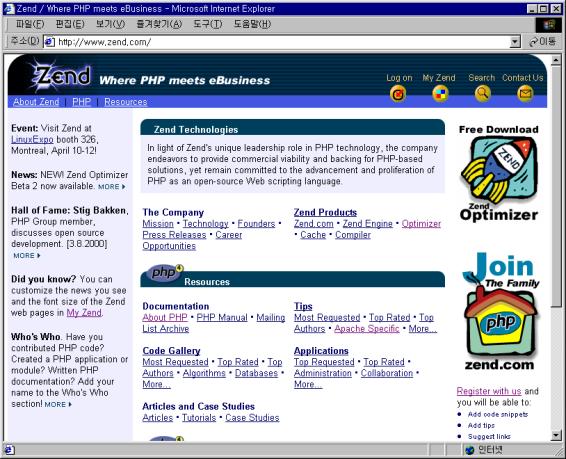
Task: Expand MORE arrow under Hall of Fame
Action: click(x=27, y=255)
